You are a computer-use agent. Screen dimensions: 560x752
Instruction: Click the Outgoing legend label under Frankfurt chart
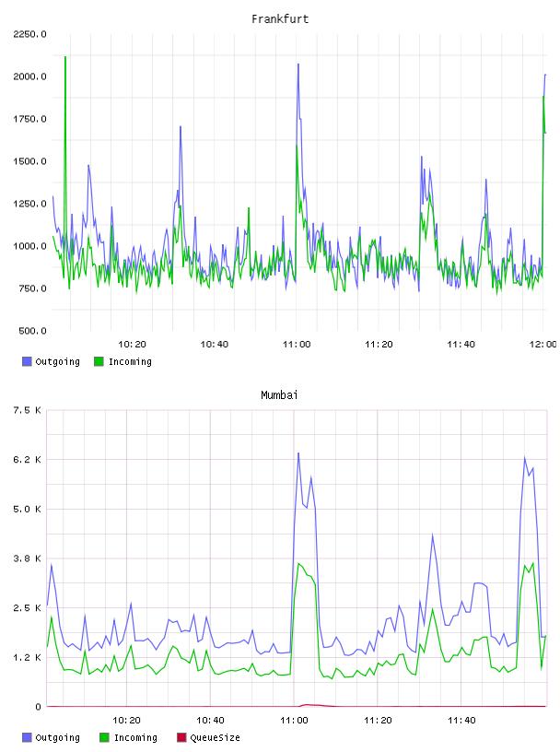point(57,361)
